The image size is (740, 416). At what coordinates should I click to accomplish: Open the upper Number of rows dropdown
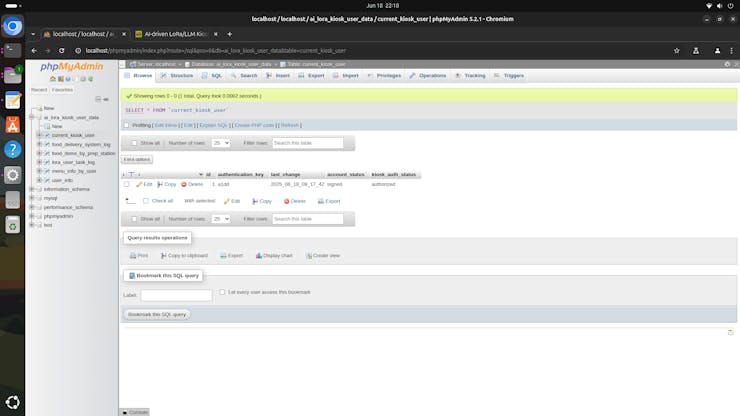[220, 143]
